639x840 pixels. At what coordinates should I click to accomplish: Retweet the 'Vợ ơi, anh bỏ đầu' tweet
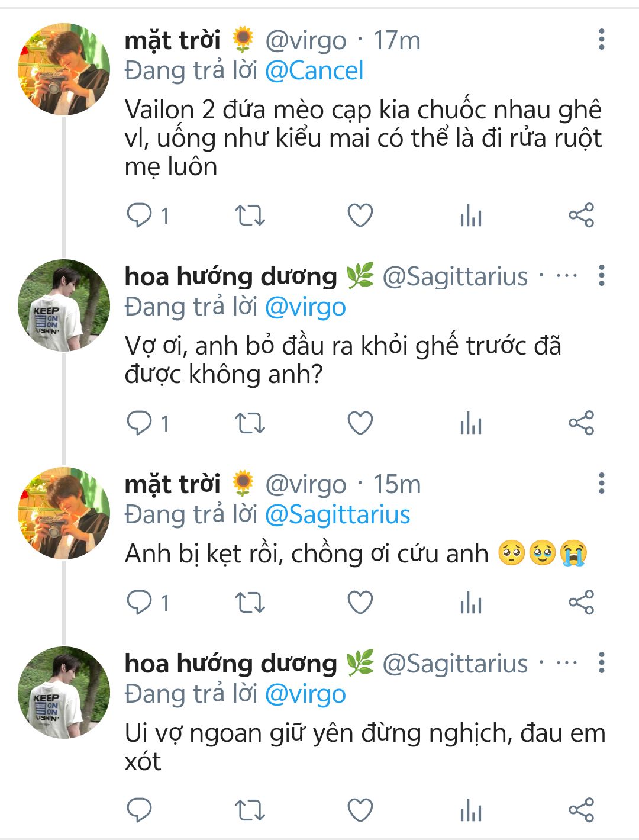tap(250, 423)
